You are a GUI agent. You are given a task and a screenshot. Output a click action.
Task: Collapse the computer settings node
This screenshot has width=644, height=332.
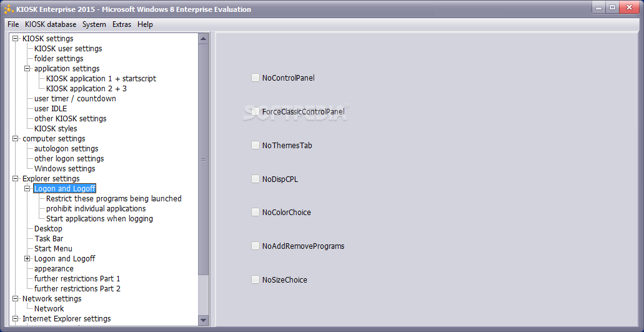click(x=16, y=138)
